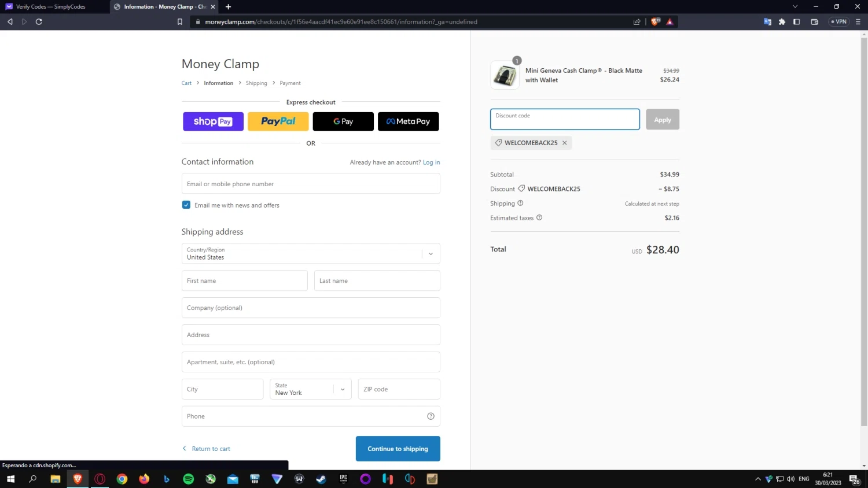Open the Google Translate extension icon
The height and width of the screenshot is (488, 868).
pos(767,22)
